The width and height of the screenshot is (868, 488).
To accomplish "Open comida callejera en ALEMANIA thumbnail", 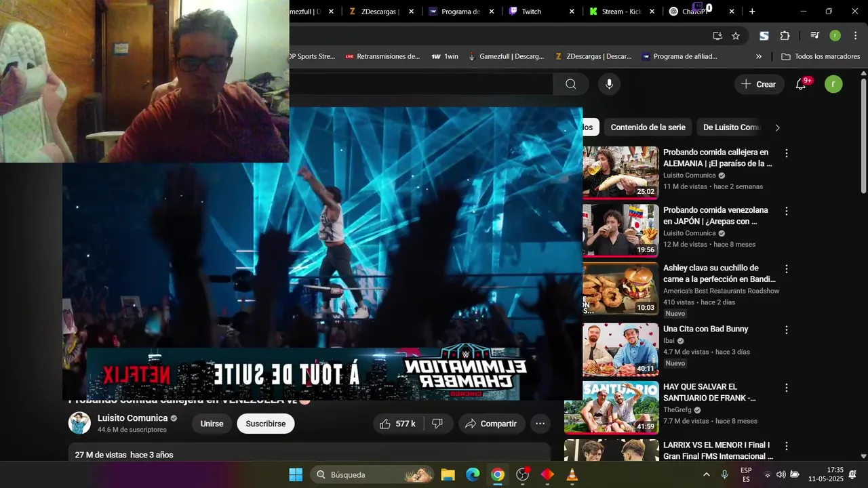I will click(x=620, y=172).
